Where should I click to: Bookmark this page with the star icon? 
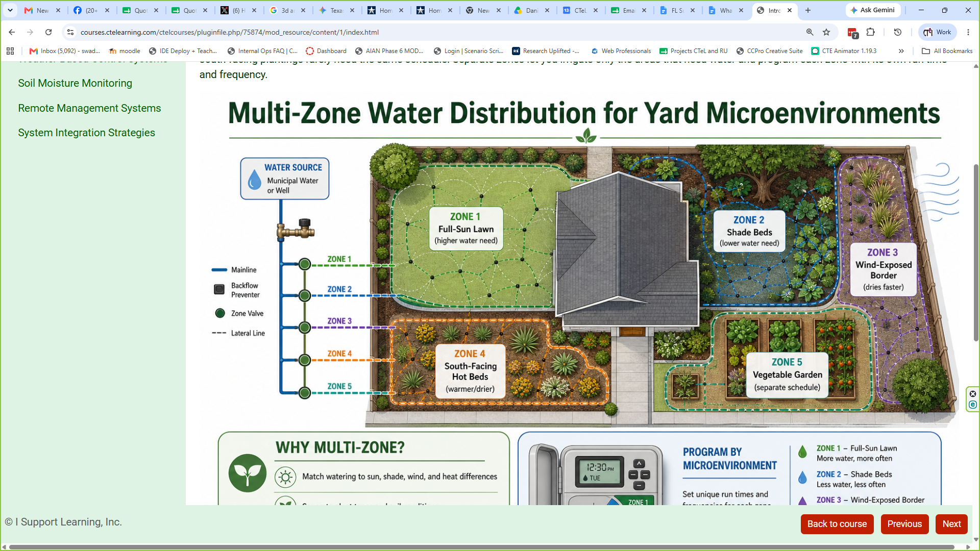coord(826,32)
